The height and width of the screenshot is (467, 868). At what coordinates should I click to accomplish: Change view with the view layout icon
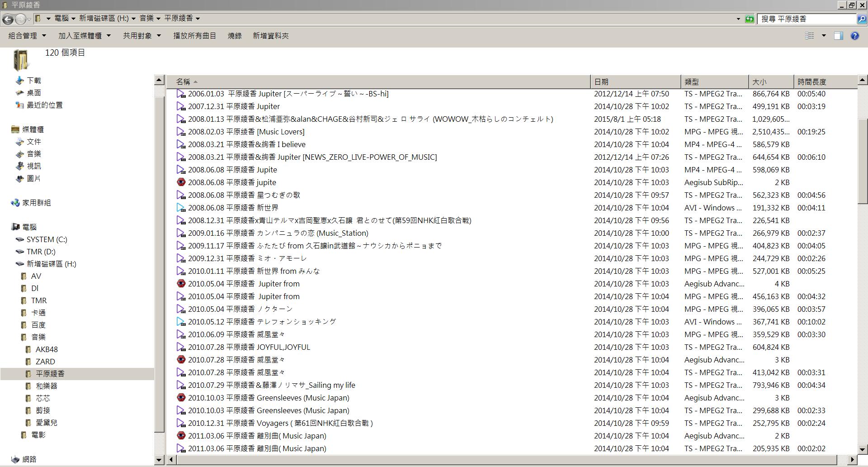810,36
